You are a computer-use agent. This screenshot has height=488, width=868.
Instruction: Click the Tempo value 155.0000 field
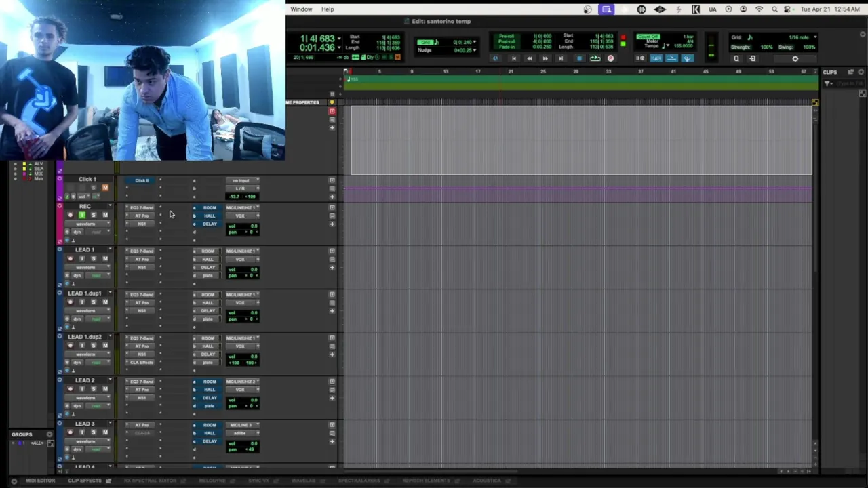pos(683,46)
